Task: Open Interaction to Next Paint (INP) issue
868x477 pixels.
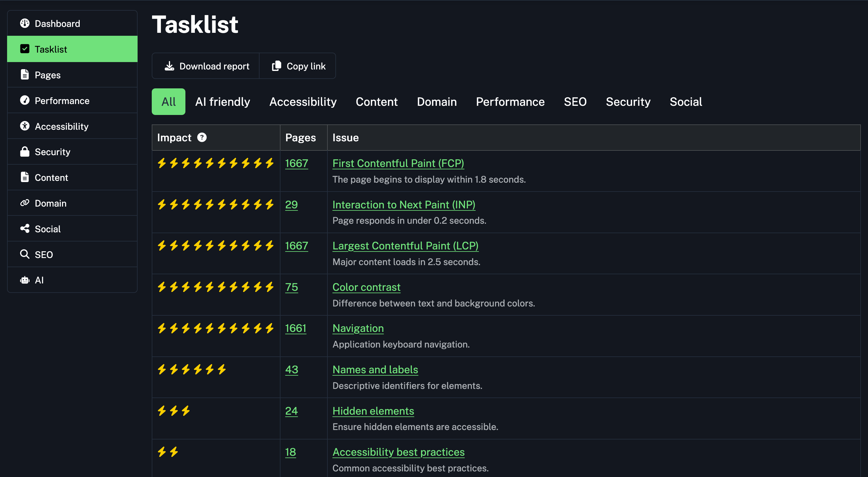Action: [404, 205]
